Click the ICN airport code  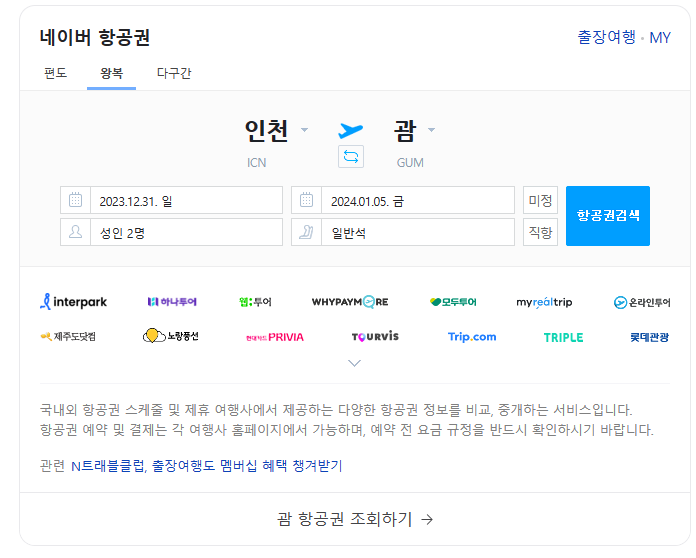pyautogui.click(x=257, y=162)
